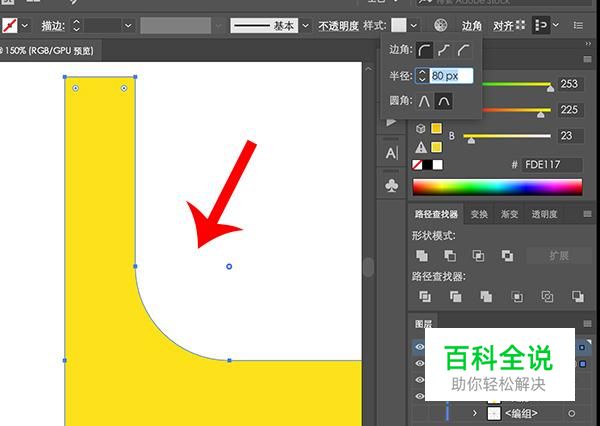Open the 对齐 align link
The image size is (600, 426).
tap(503, 26)
